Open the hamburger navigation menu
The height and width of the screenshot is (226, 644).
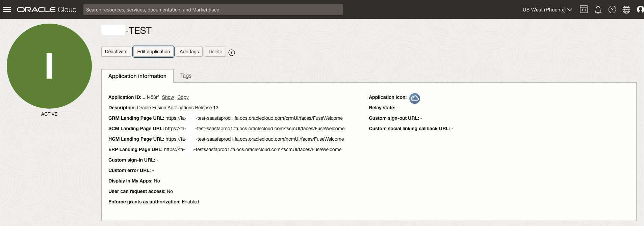tap(7, 9)
